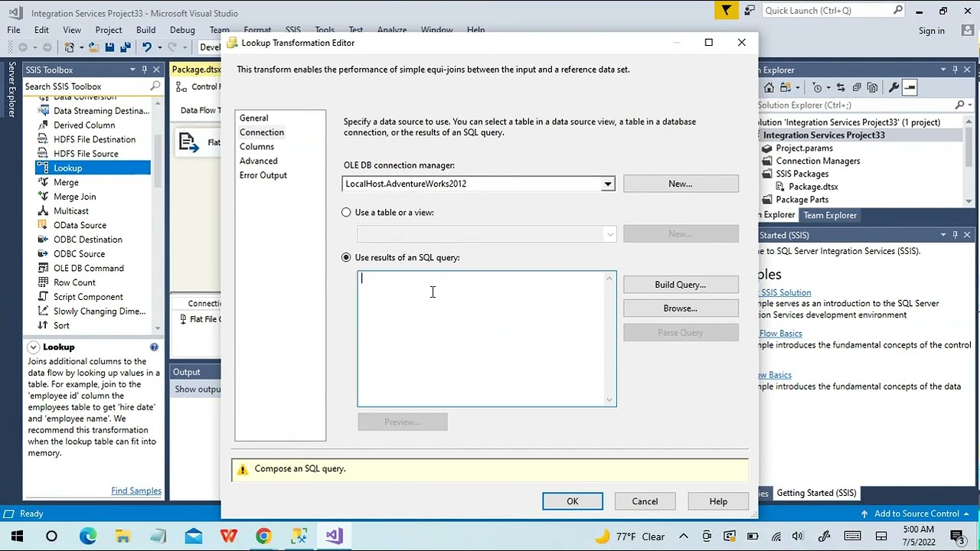Open Getting Started pane options dropdown arrow
Viewport: 980px width, 551px height.
click(943, 235)
